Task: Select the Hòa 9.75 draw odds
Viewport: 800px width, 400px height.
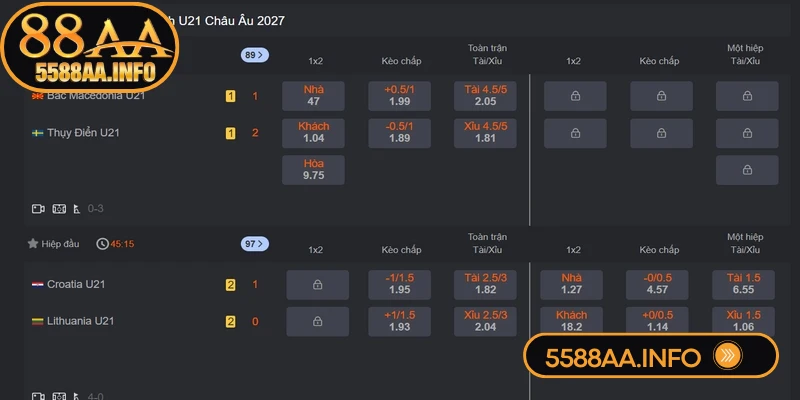Action: [x=313, y=170]
